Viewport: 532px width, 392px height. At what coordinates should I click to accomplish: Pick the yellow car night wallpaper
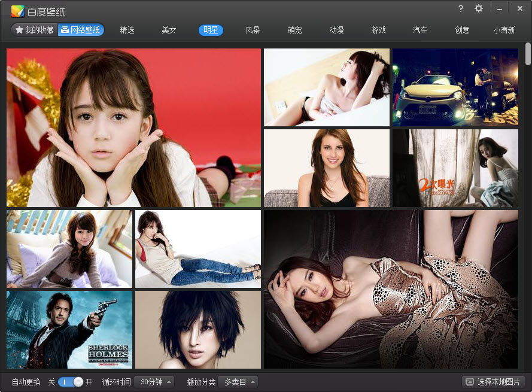point(455,87)
